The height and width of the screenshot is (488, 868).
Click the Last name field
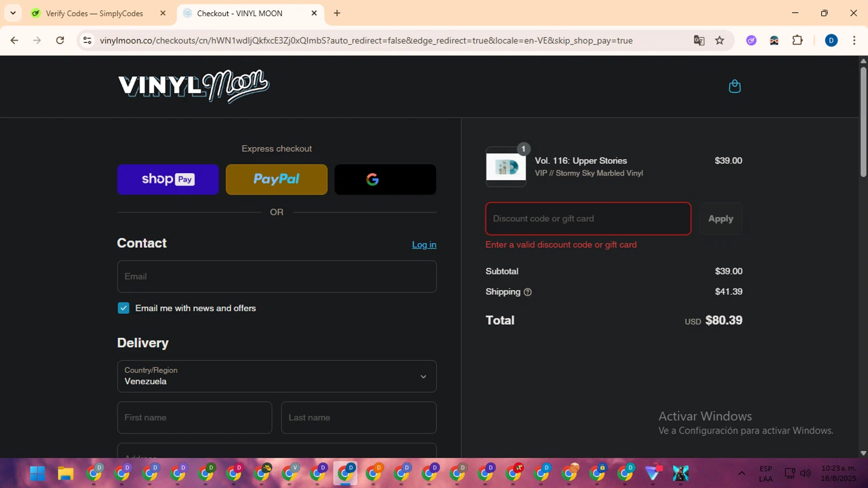click(x=359, y=417)
